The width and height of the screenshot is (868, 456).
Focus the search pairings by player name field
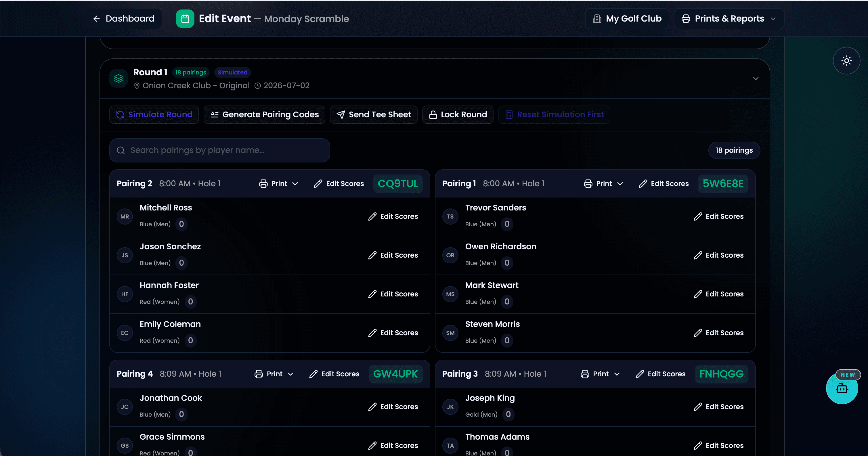[x=219, y=150]
